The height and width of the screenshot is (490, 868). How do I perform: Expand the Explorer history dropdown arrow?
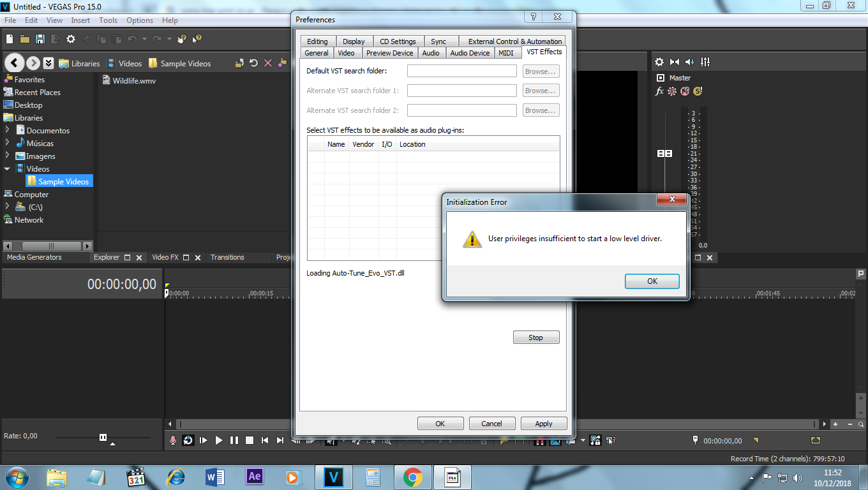[49, 63]
